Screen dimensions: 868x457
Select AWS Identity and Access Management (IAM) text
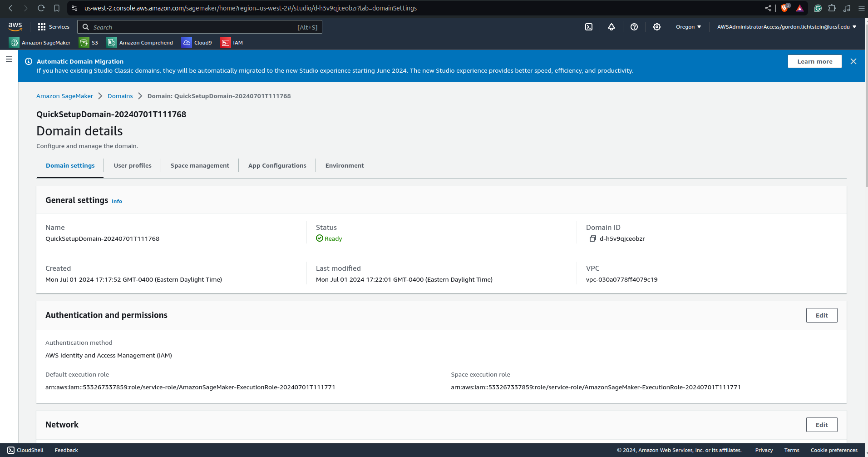(x=108, y=355)
